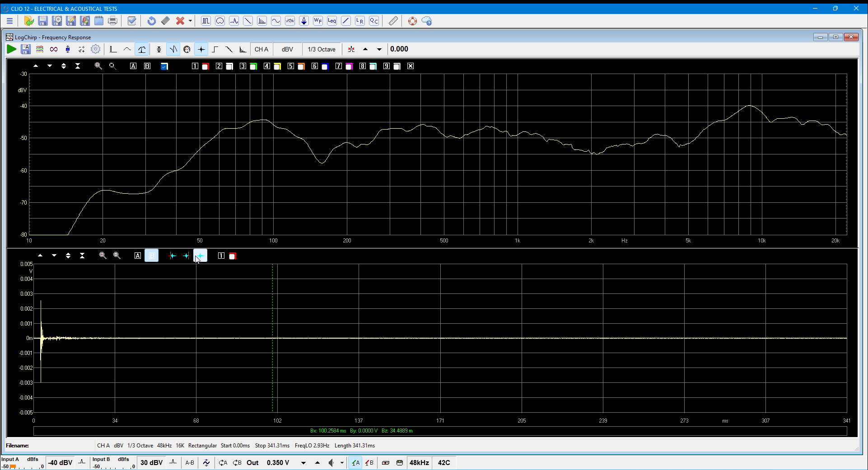Click the highlighted third cyan marker icon
Image resolution: width=868 pixels, height=470 pixels.
point(201,256)
